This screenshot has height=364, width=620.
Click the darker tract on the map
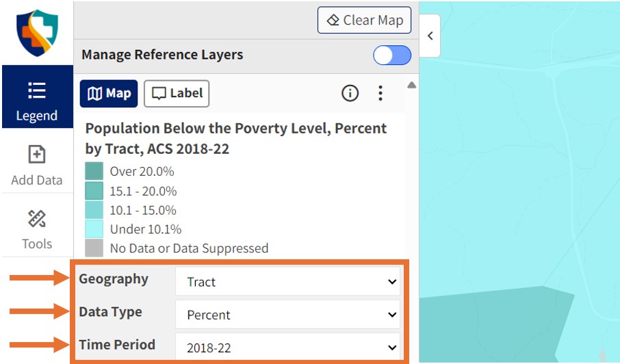point(493,325)
